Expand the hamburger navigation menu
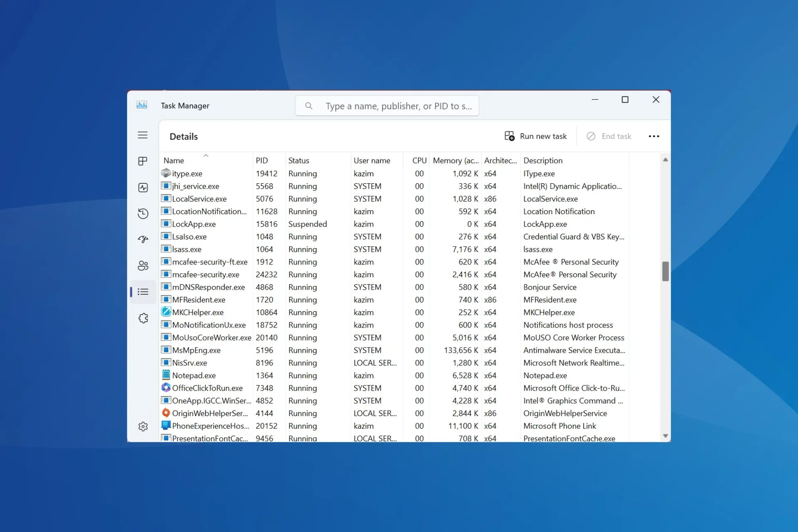 [x=143, y=135]
